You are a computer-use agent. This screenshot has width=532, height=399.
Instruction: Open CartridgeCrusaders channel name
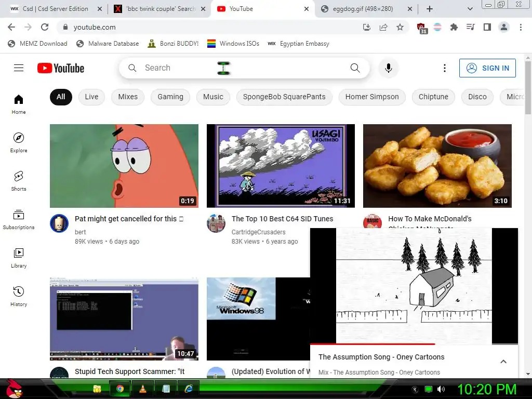[x=259, y=232]
